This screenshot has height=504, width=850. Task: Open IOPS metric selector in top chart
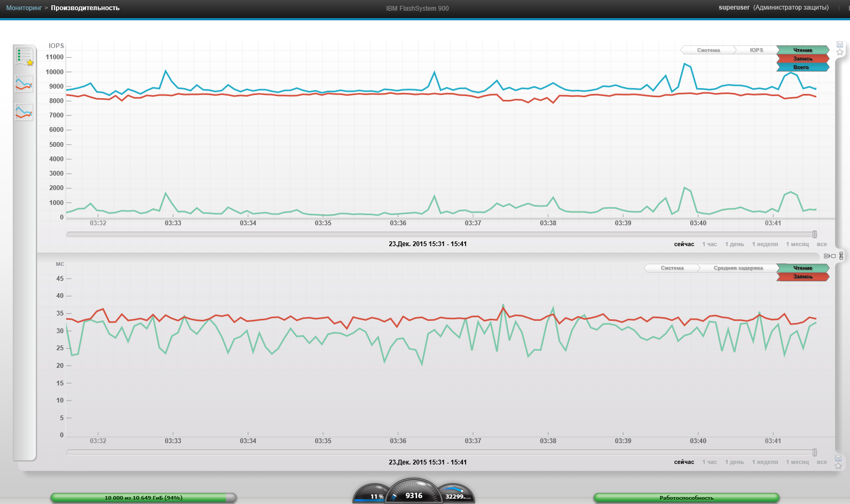pyautogui.click(x=756, y=50)
